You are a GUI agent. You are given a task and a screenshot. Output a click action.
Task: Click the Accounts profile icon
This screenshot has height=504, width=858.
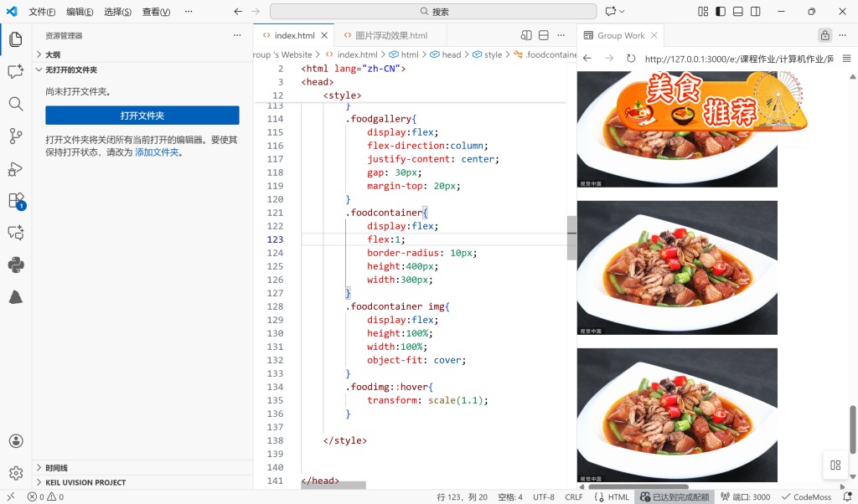point(15,441)
